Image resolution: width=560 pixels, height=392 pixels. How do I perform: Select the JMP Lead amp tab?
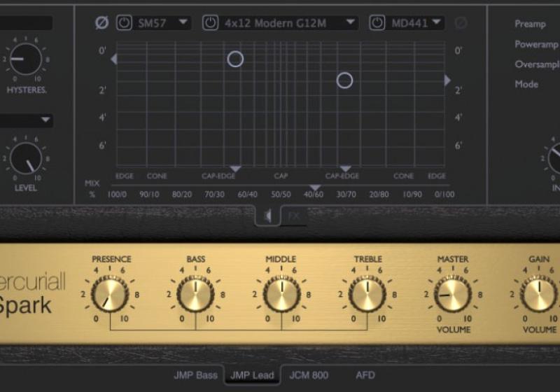(x=252, y=375)
